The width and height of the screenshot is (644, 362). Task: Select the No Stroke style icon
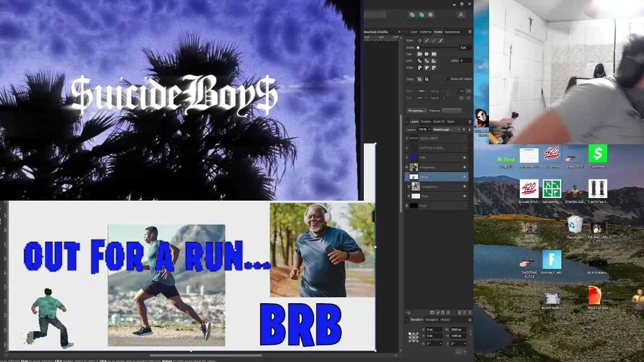[420, 41]
